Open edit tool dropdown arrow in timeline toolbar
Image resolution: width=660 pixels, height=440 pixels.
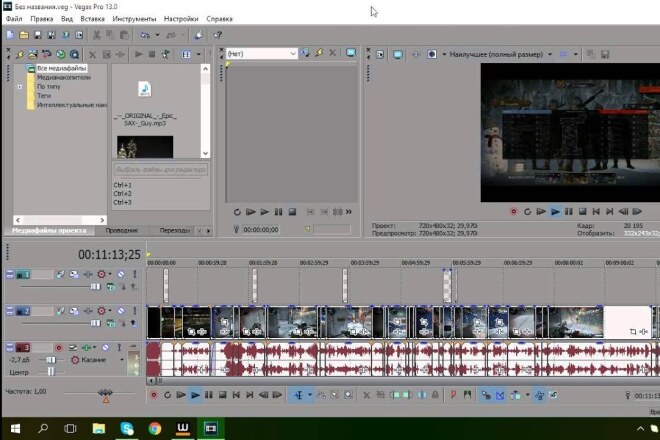point(310,395)
